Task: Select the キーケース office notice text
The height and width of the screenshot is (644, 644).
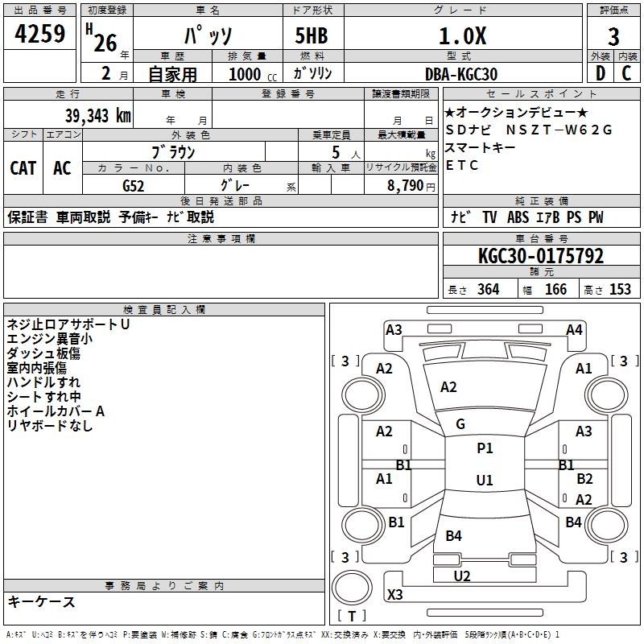Action: tap(42, 602)
